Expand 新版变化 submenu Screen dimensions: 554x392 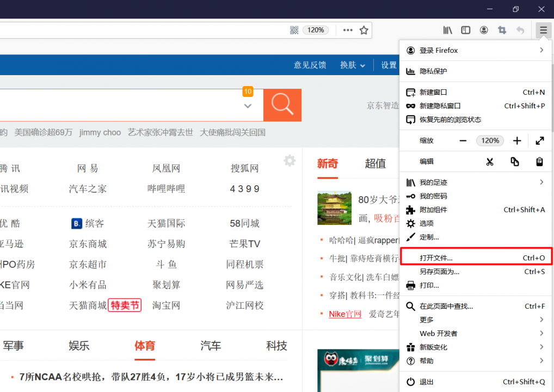(476, 347)
